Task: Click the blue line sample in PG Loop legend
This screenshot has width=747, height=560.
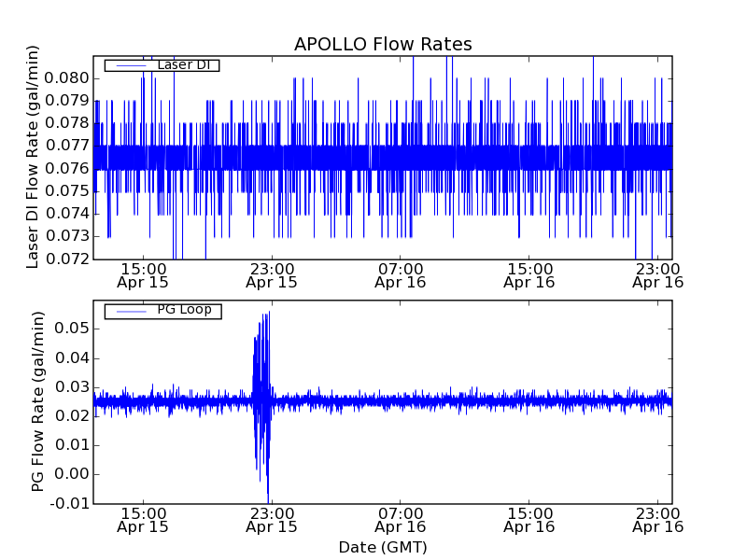Action: (x=130, y=311)
